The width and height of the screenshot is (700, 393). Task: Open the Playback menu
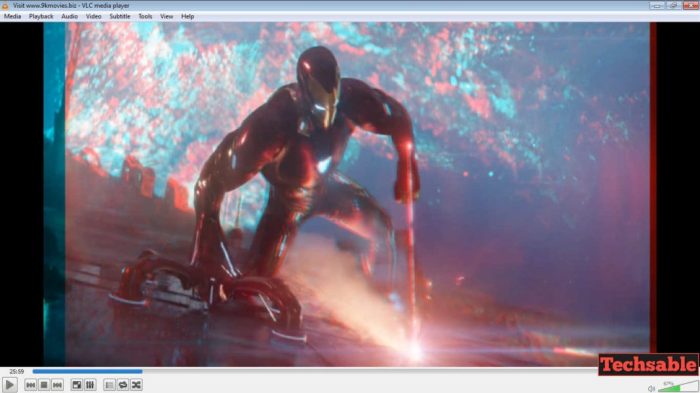[41, 17]
